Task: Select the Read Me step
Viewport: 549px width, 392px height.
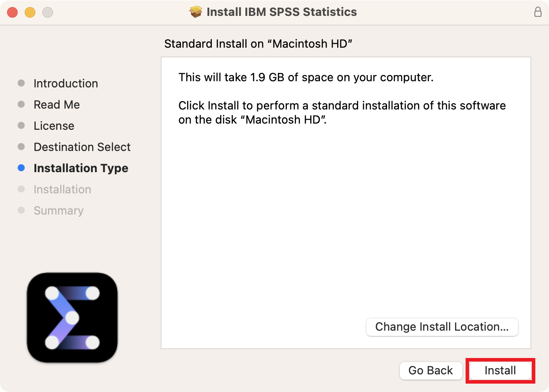Action: [56, 105]
